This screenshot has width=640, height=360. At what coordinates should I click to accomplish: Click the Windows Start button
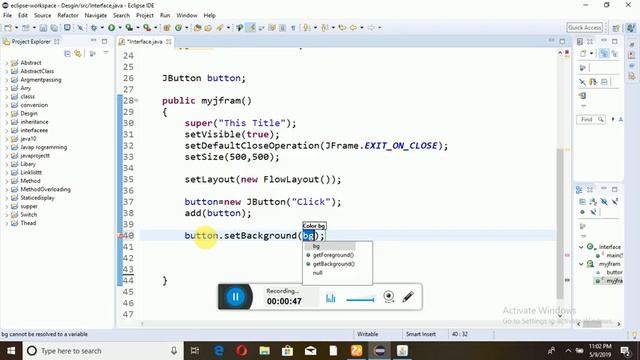point(11,351)
